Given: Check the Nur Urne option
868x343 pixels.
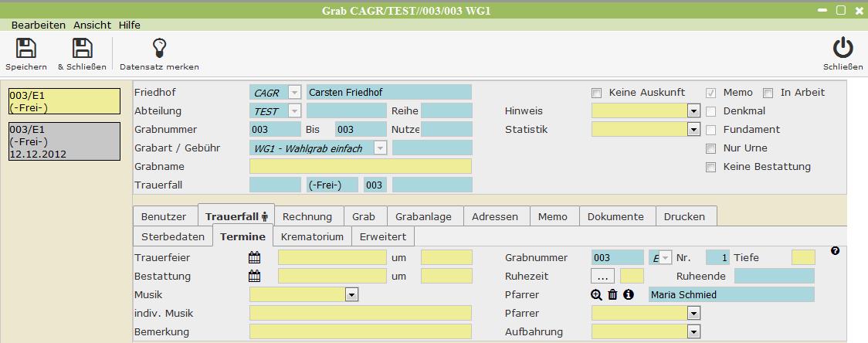Looking at the screenshot, I should coord(711,148).
